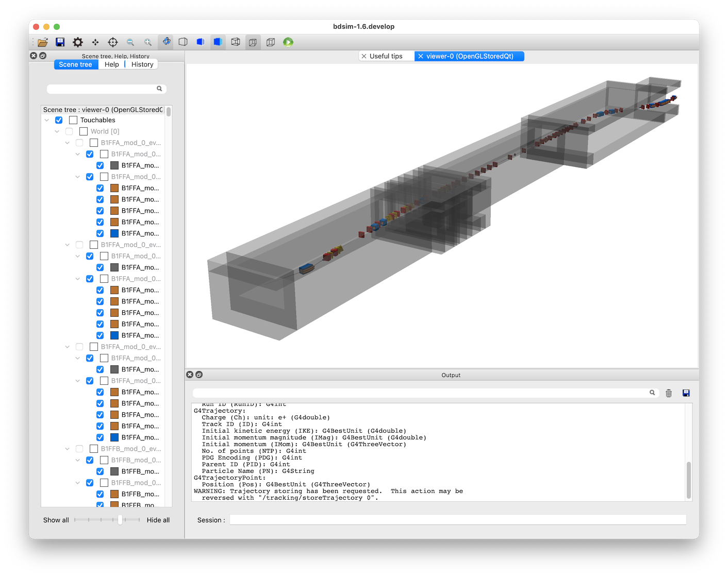Viewport: 728px width, 577px height.
Task: Open the Useful tips tab
Action: pos(386,56)
